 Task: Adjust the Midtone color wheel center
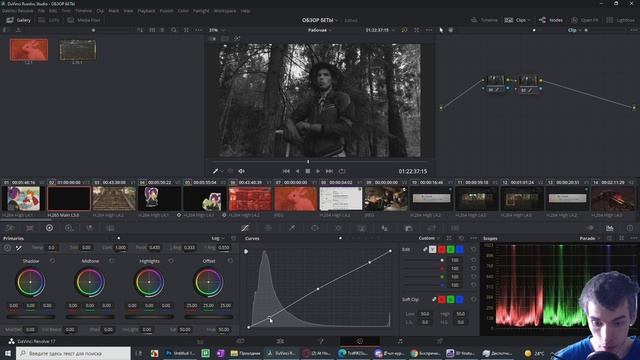pyautogui.click(x=90, y=282)
